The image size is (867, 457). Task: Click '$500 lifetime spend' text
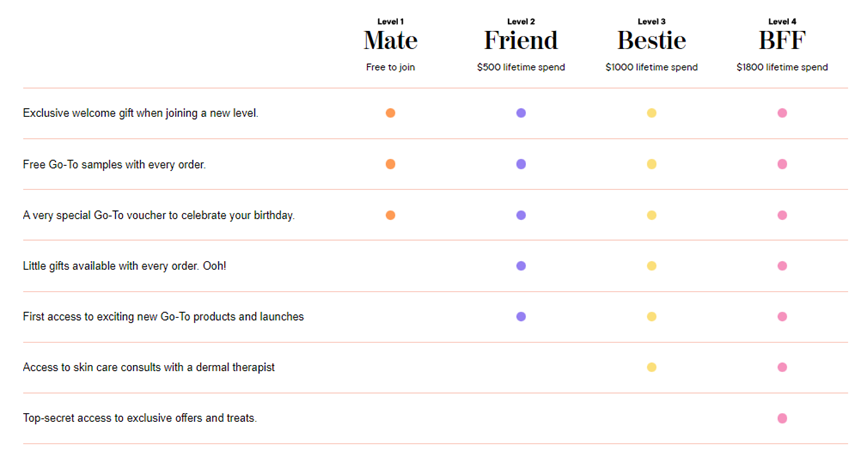pos(521,67)
